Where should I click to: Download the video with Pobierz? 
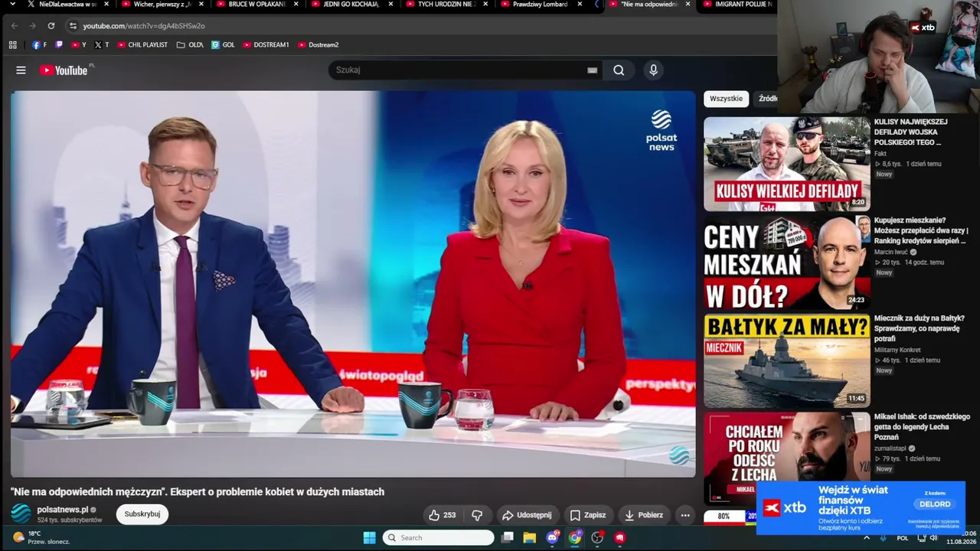[644, 515]
